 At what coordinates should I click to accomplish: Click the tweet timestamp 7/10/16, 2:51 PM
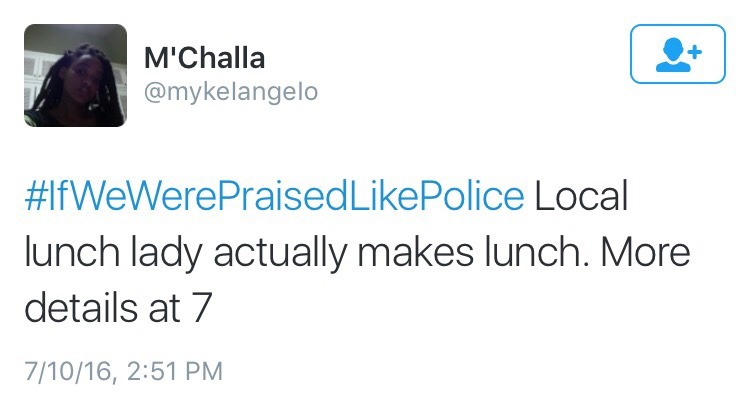point(122,370)
